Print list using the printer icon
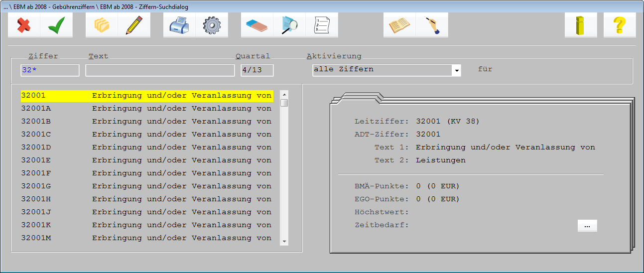Image resolution: width=644 pixels, height=273 pixels. coord(179,25)
